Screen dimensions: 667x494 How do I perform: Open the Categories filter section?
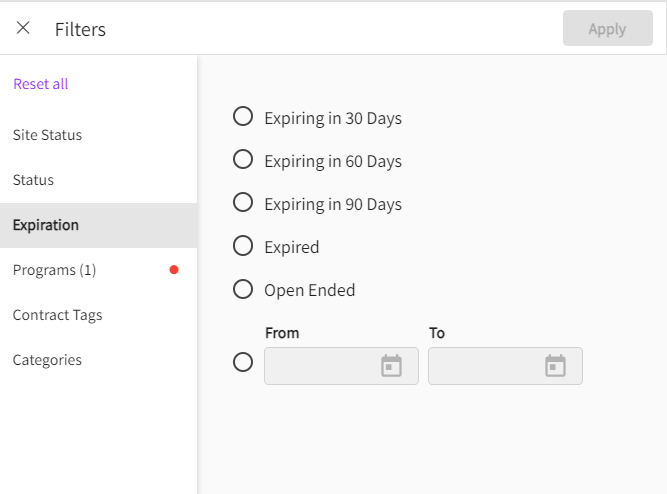[47, 360]
